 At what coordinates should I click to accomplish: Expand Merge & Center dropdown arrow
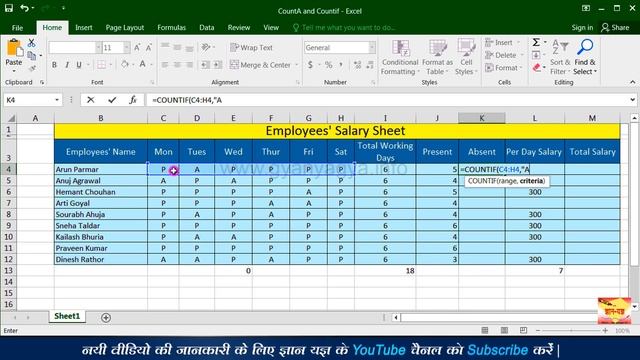(x=297, y=65)
